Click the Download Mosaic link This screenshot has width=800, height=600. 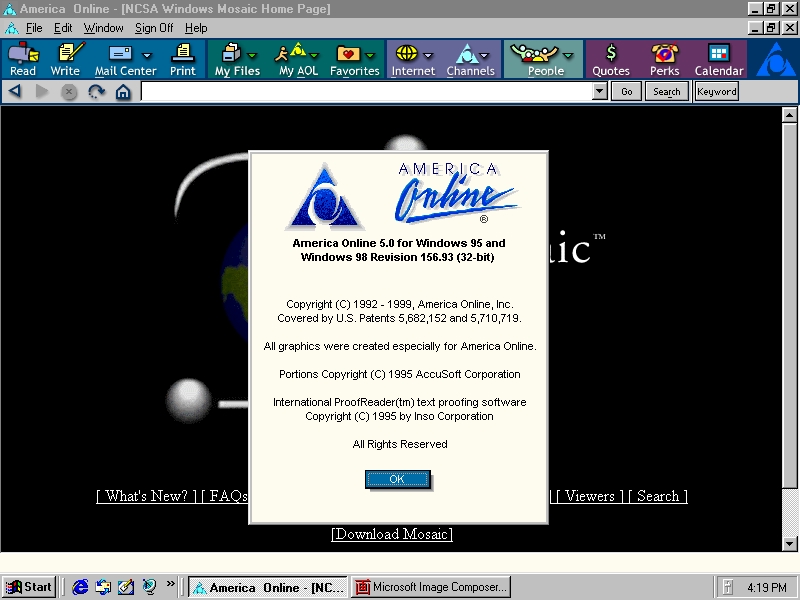pos(392,534)
